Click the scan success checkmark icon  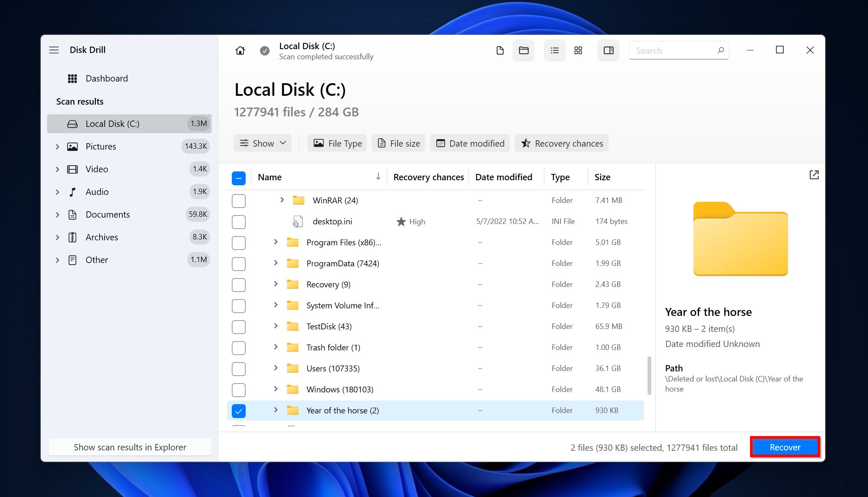pyautogui.click(x=265, y=51)
